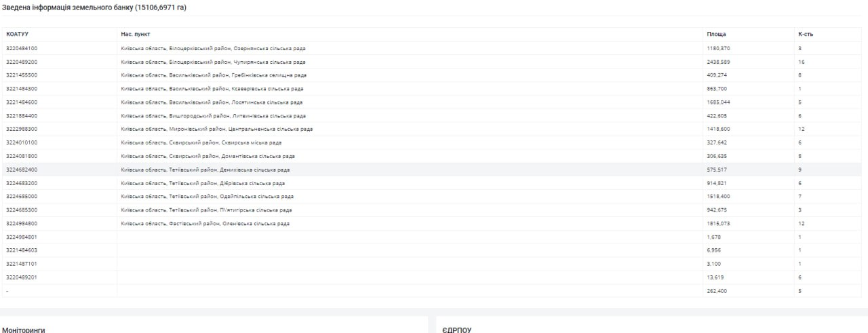The height and width of the screenshot is (333, 868).
Task: Select the Центральненська сільська рада row
Action: point(433,129)
